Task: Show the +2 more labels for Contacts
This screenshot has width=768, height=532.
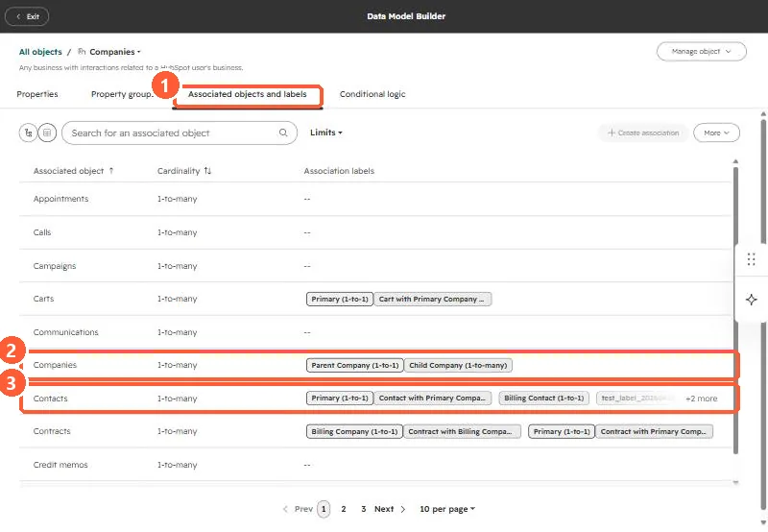Action: [702, 399]
